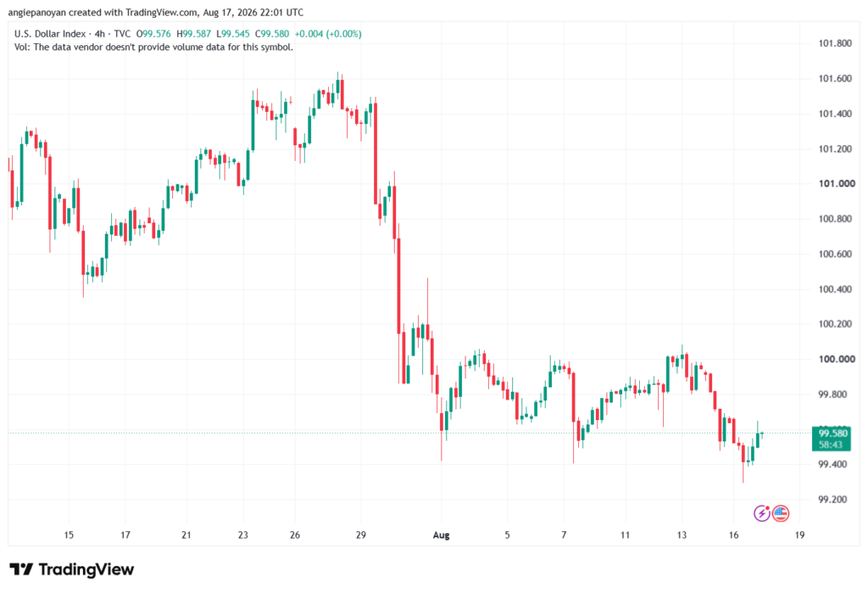The width and height of the screenshot is (868, 593).
Task: Select the U.S. Dollar Index symbol title
Action: [x=50, y=34]
